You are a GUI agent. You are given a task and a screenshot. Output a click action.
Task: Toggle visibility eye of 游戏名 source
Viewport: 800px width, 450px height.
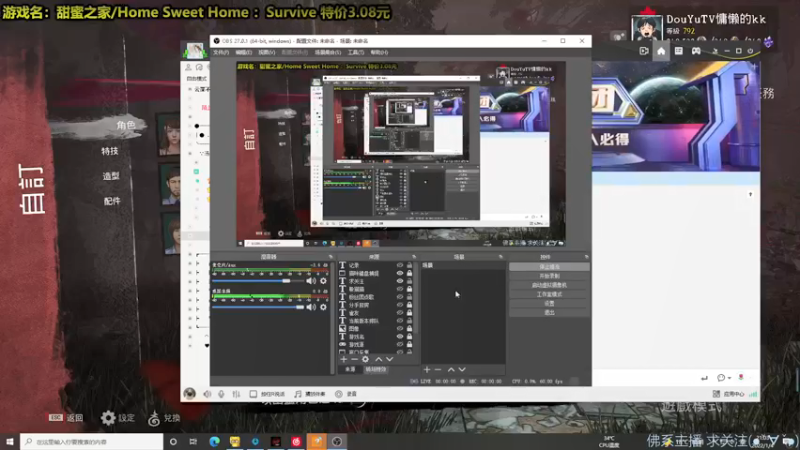coord(400,337)
